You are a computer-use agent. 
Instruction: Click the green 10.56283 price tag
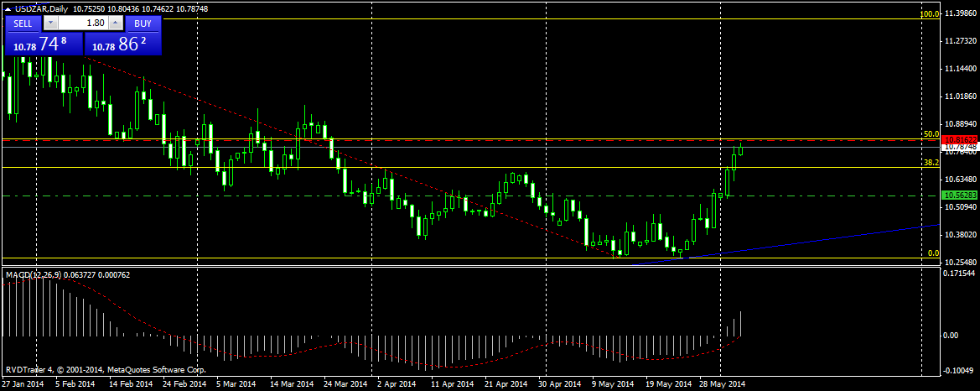pos(958,195)
